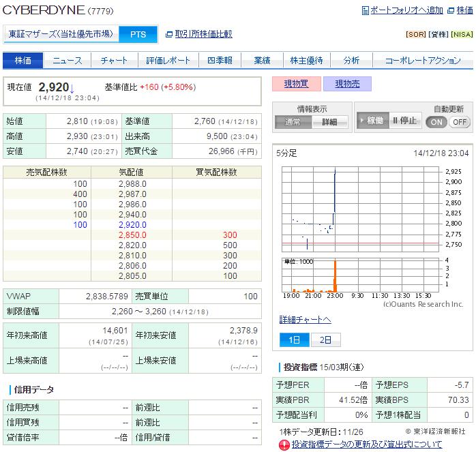Click bid price 2,810.0 in order book

coord(132,256)
